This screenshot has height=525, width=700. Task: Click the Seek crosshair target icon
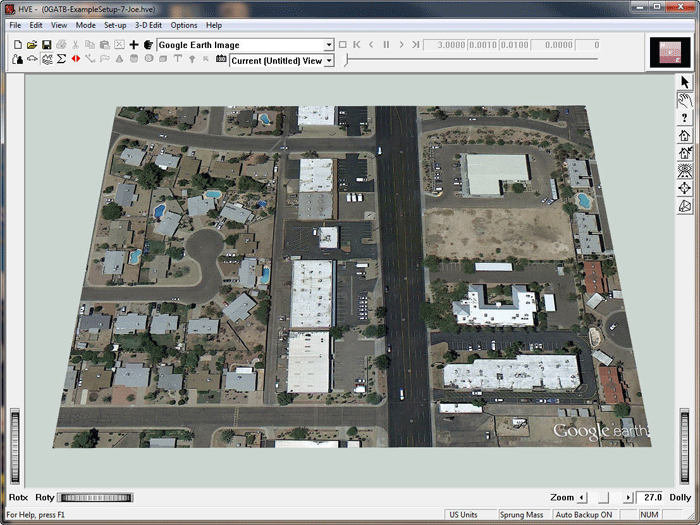[x=685, y=188]
